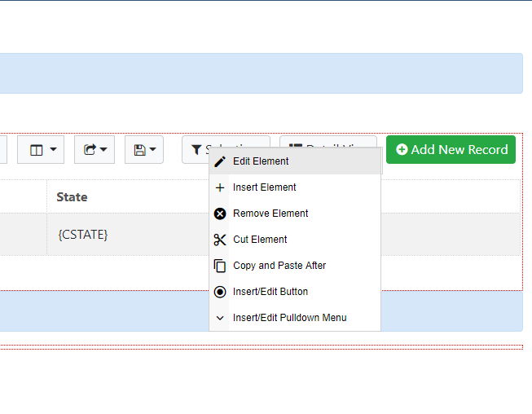Click the plus-circle icon on Add New Record
Image resolution: width=532 pixels, height=414 pixels.
(402, 150)
